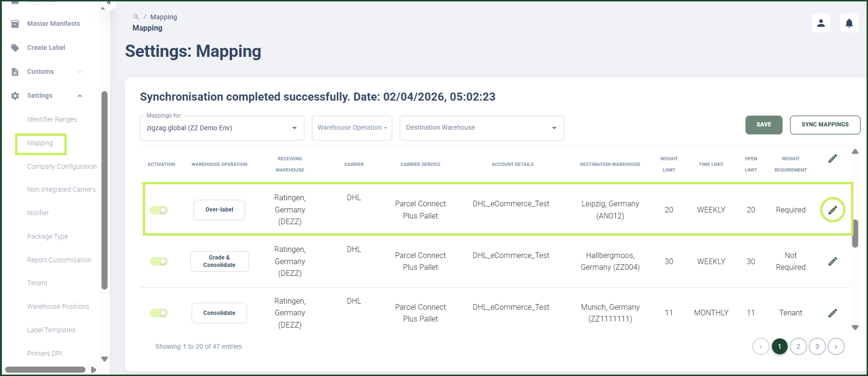Click sidebar horizontal scrollbar thumb
Viewport: 868px width, 376px height.
tap(45, 370)
